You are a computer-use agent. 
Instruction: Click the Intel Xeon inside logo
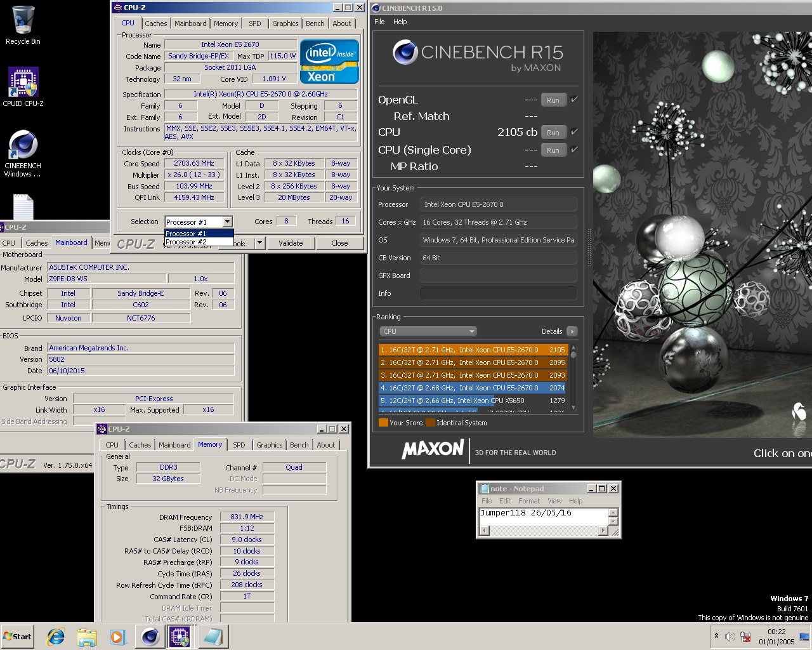[329, 62]
